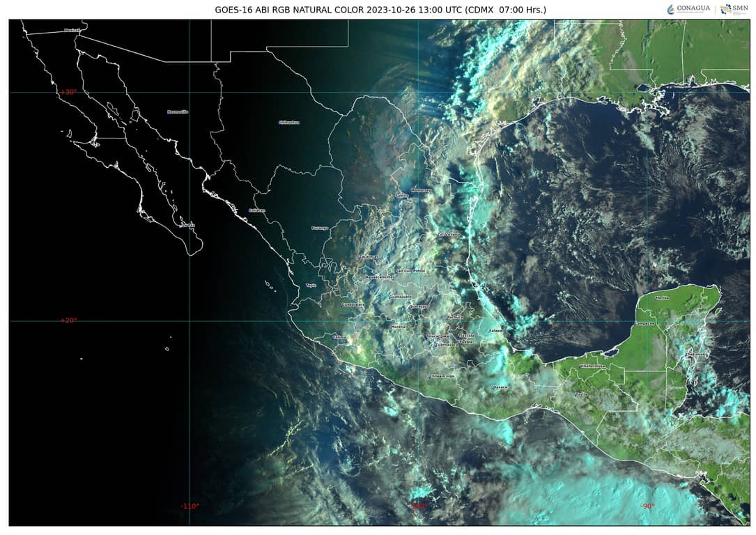This screenshot has width=756, height=535.
Task: Select the Mérida city marker
Action: (661, 298)
